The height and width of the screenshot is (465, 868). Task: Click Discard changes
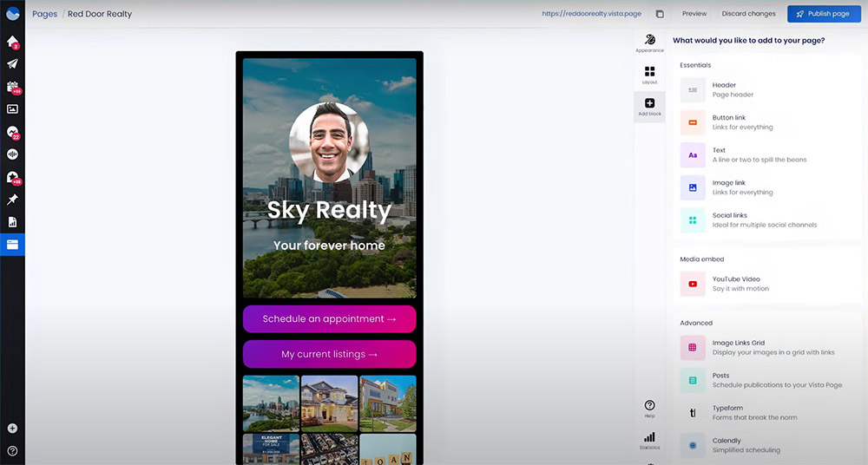point(748,14)
